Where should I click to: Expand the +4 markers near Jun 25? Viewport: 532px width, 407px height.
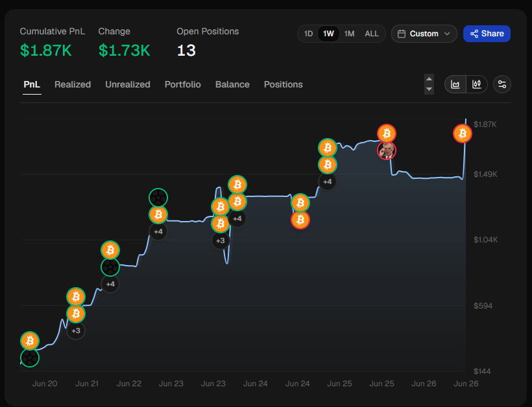[328, 181]
